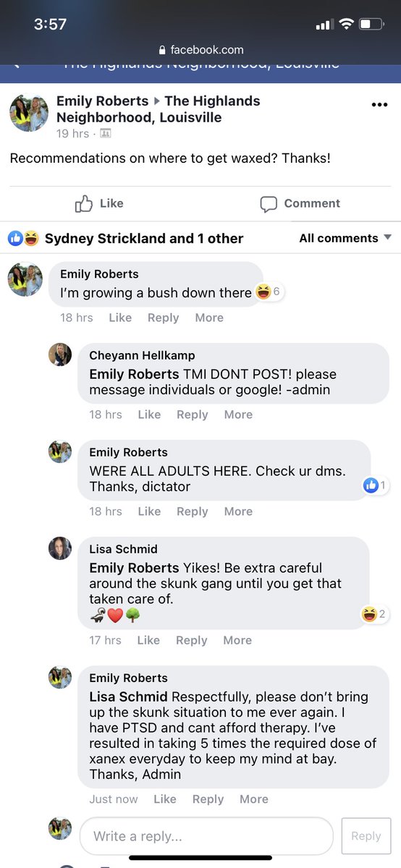Tap the laughing reaction count on bush comment
401x868 pixels.
click(269, 292)
